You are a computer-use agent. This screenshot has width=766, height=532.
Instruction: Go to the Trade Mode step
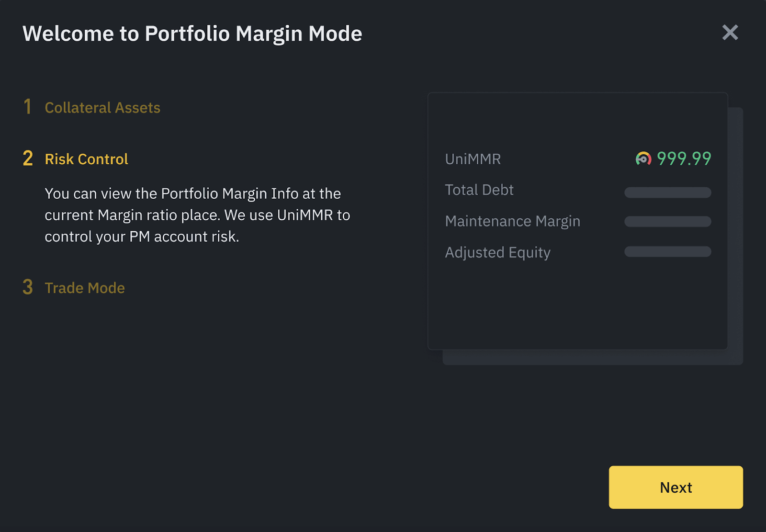tap(85, 288)
